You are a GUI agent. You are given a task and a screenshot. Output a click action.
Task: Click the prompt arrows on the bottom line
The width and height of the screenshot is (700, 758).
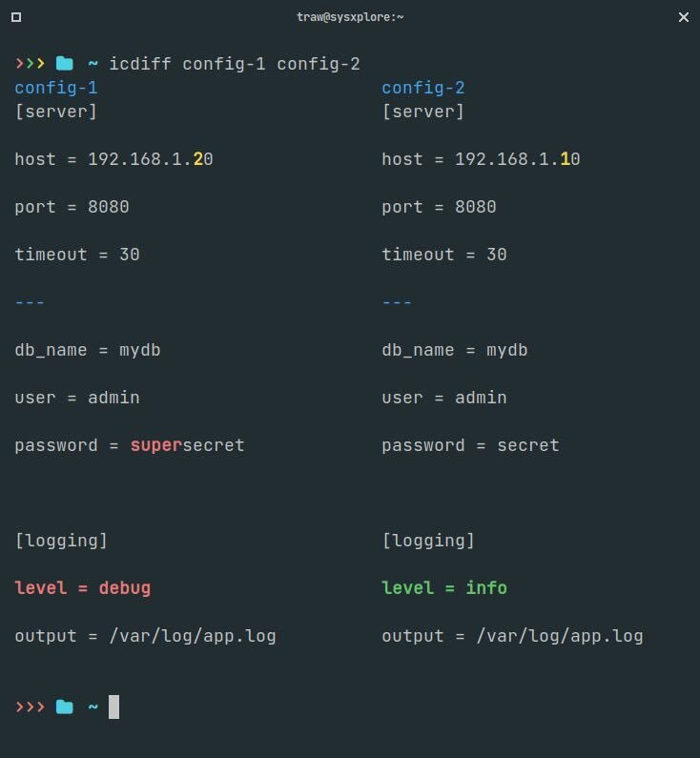tap(30, 707)
